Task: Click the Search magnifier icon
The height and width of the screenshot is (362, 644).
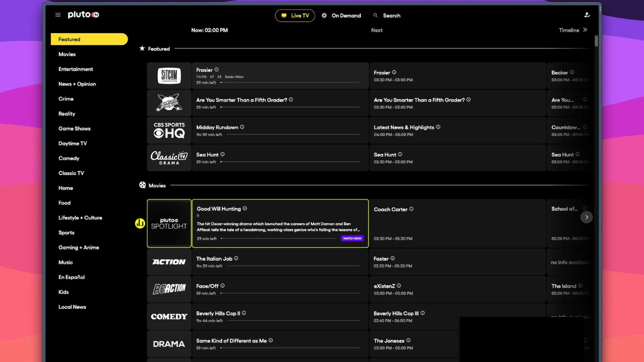Action: click(x=375, y=16)
